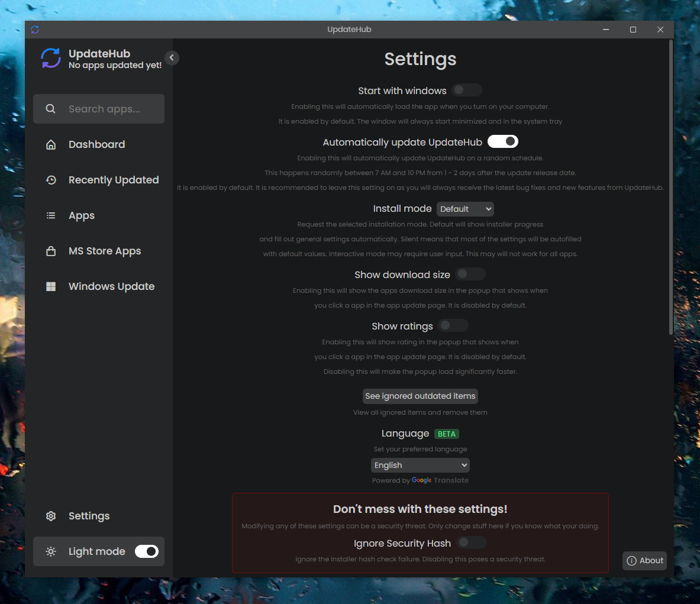The height and width of the screenshot is (604, 700).
Task: Click the Settings page title
Action: point(420,59)
